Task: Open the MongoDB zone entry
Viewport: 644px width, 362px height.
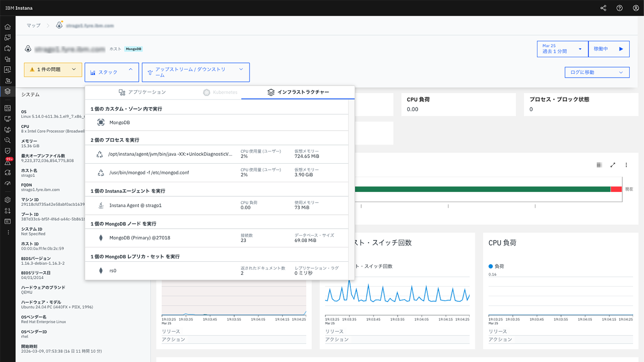Action: click(216, 123)
